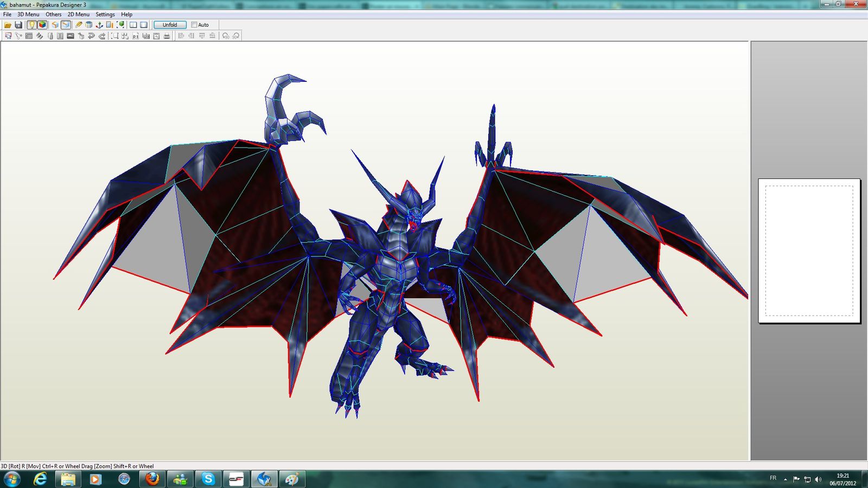Click the edge ID number icon

tap(29, 36)
